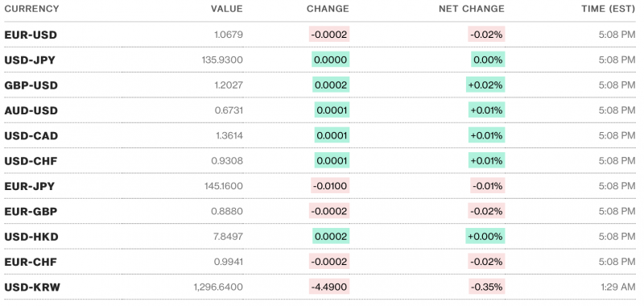Click the green +0.02% badge for GBP-USD
This screenshot has width=644, height=306.
pos(485,85)
